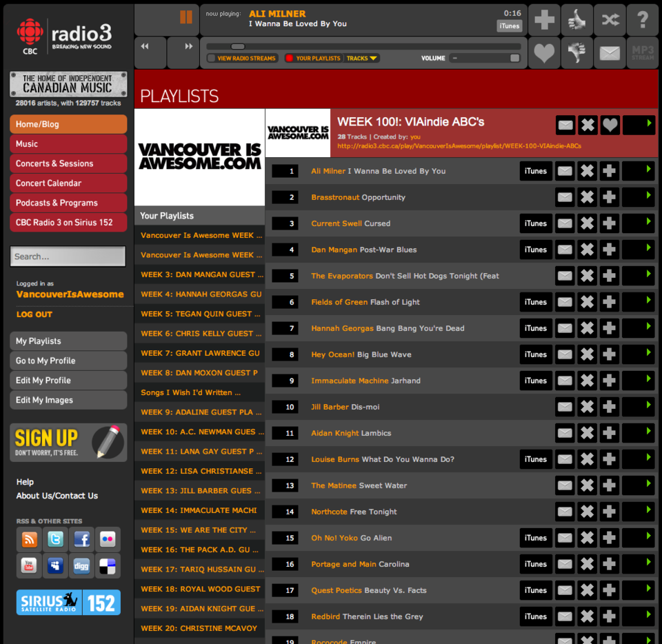662x644 pixels.
Task: Open Edit My Images
Action: point(68,400)
